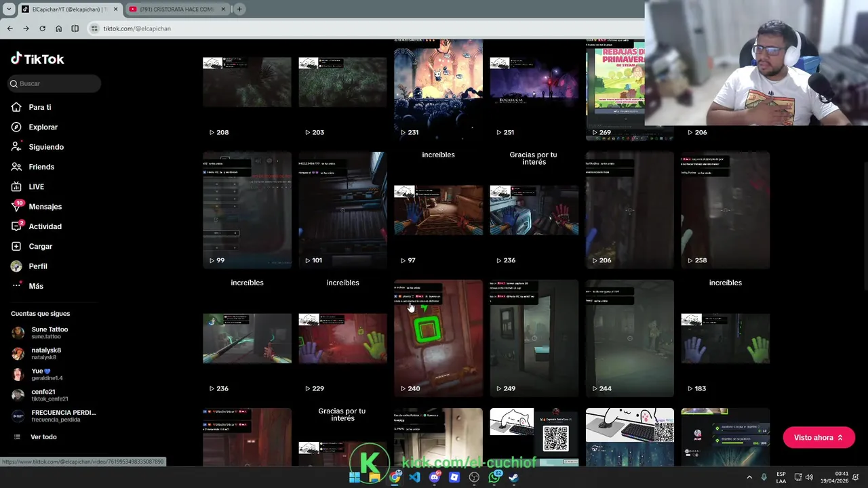The width and height of the screenshot is (868, 488).
Task: Open OBS Studio from taskbar
Action: click(x=474, y=477)
